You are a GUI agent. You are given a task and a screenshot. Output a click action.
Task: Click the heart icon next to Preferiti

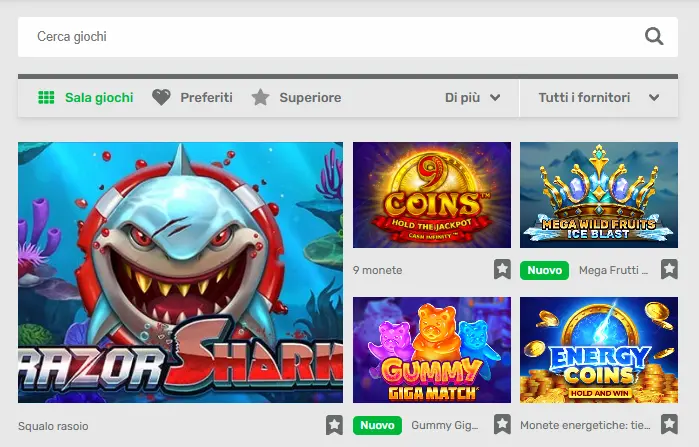(161, 97)
